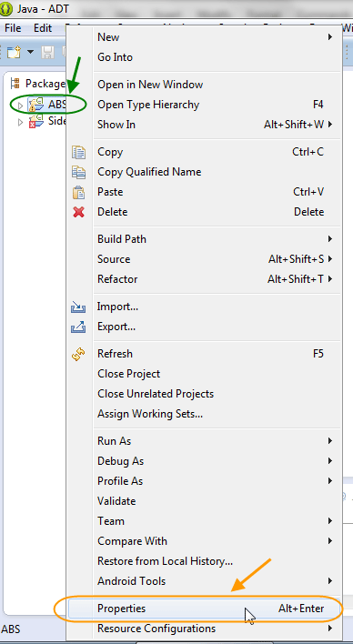Click the Import icon
The width and height of the screenshot is (353, 644).
click(78, 307)
